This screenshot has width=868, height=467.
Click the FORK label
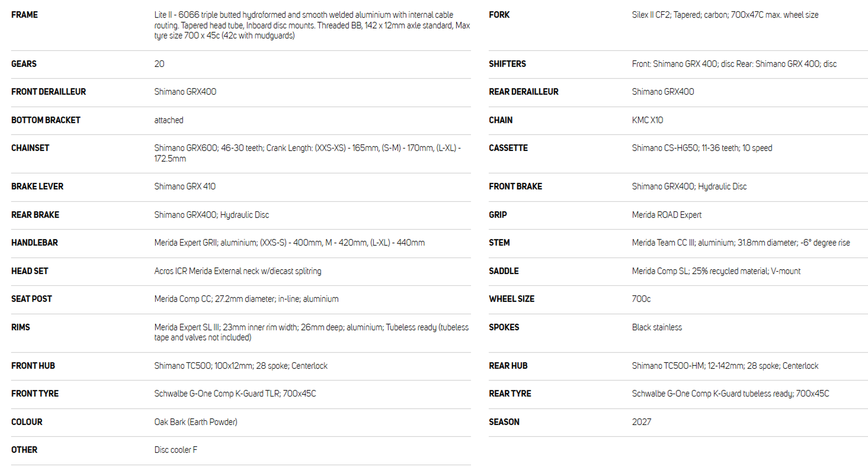pyautogui.click(x=499, y=15)
